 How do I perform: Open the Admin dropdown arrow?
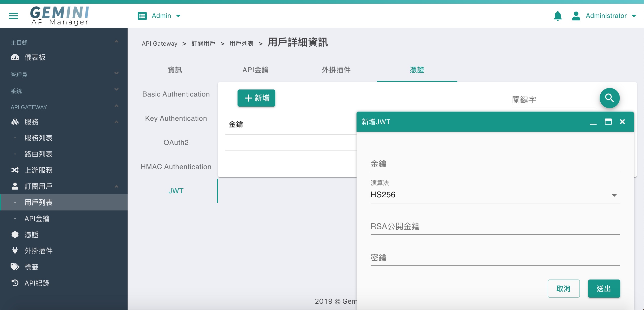[178, 16]
